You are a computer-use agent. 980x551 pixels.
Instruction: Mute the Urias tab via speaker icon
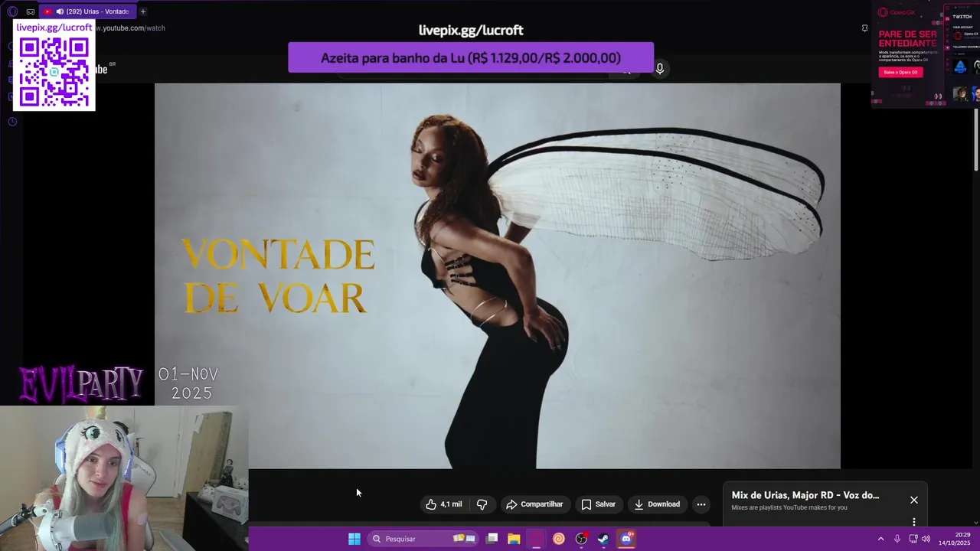click(60, 11)
